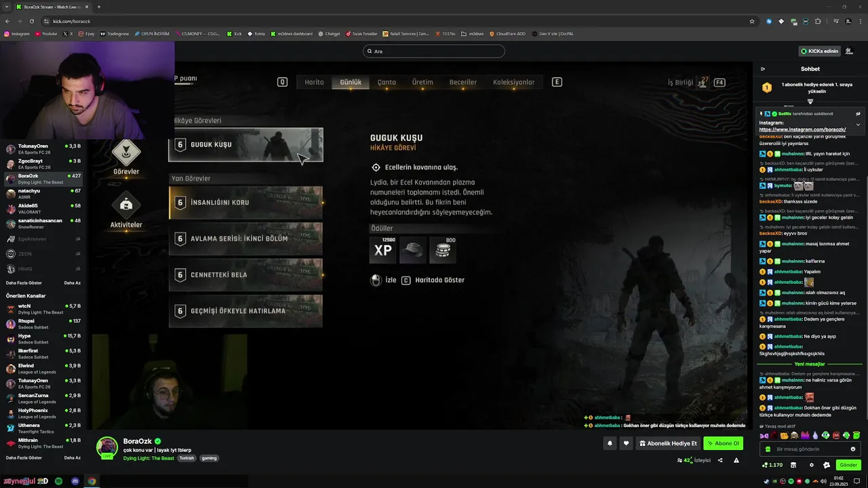Select the Üretim game tab
This screenshot has width=868, height=488.
tap(422, 82)
